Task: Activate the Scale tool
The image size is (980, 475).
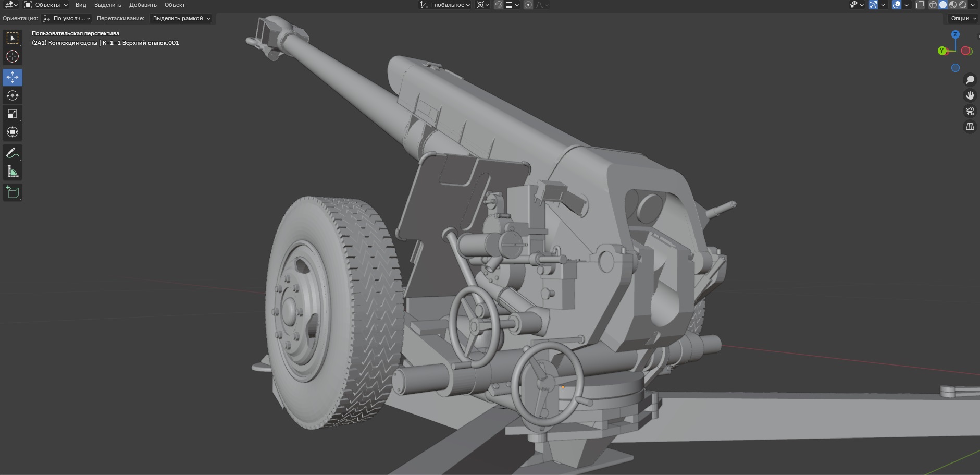Action: pyautogui.click(x=13, y=114)
